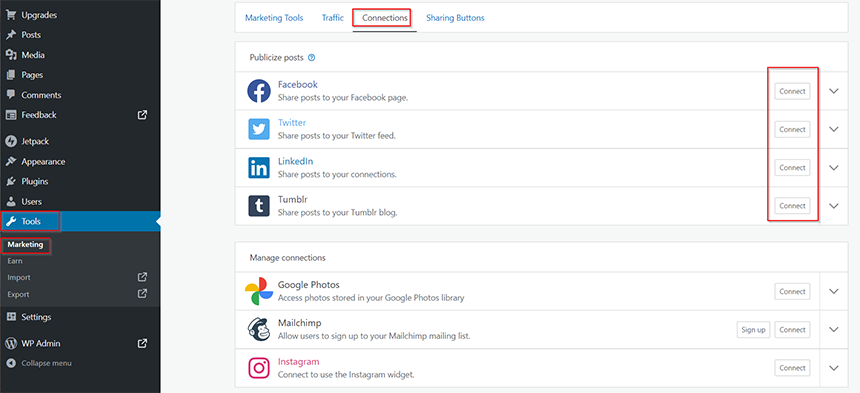Click the Facebook title text

[x=298, y=84]
